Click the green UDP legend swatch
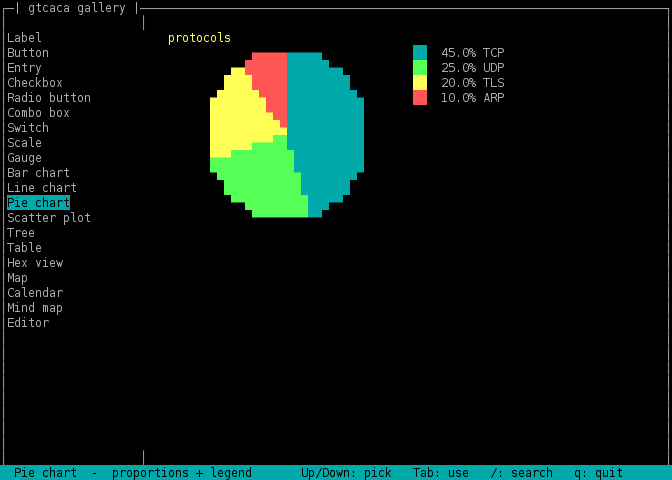Viewport: 672px width, 480px height. (x=420, y=68)
